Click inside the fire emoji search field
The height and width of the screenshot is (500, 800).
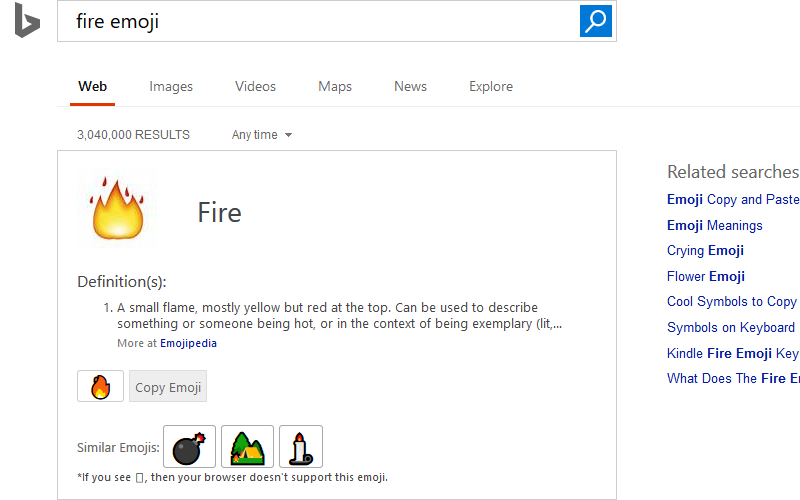click(x=318, y=21)
